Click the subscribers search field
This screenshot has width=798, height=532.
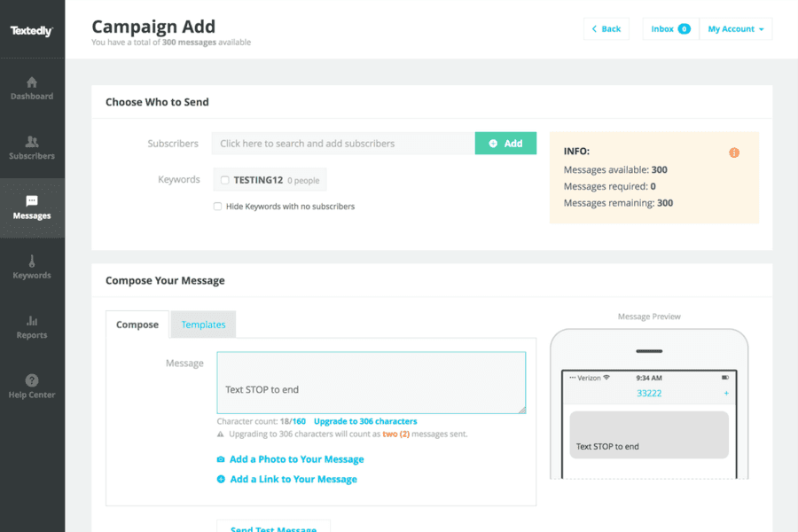click(x=343, y=144)
